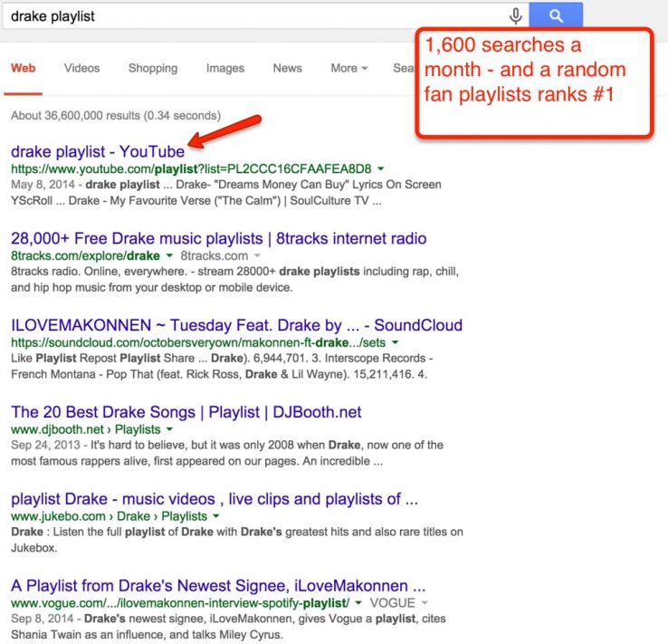
Task: Select the Web tab
Action: pos(23,68)
